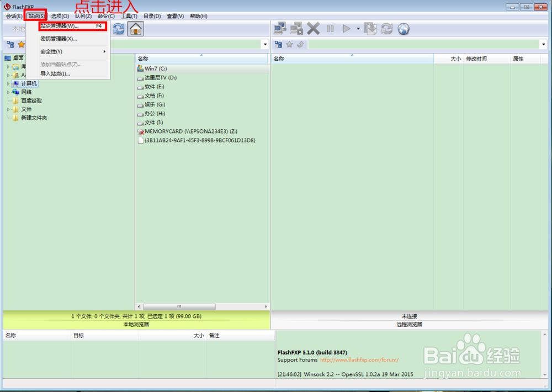This screenshot has width=552, height=392.
Task: Click the Disconnect icon with small x
Action: coord(296,29)
